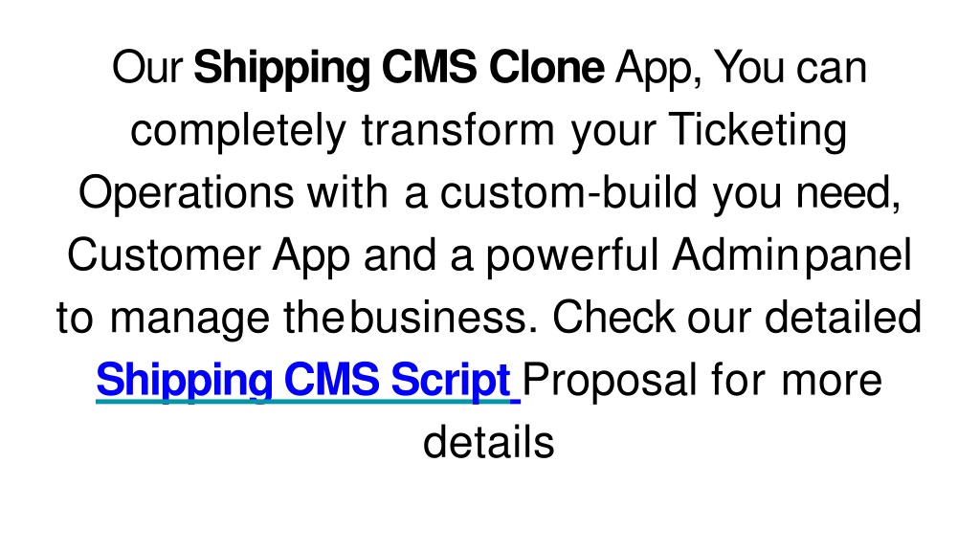
Task: Click the word powerful
Action: coord(572,254)
